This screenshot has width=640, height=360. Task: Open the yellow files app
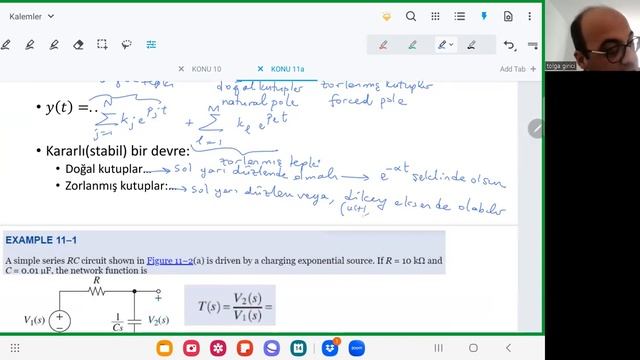164,348
